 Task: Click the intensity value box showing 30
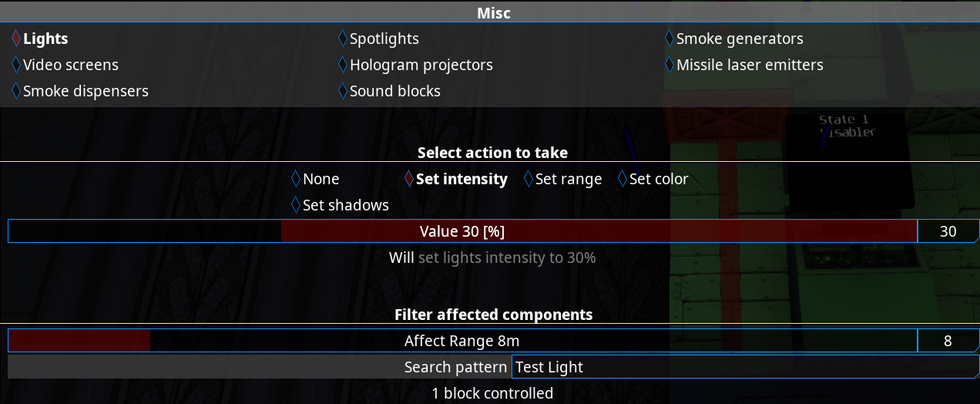click(948, 231)
